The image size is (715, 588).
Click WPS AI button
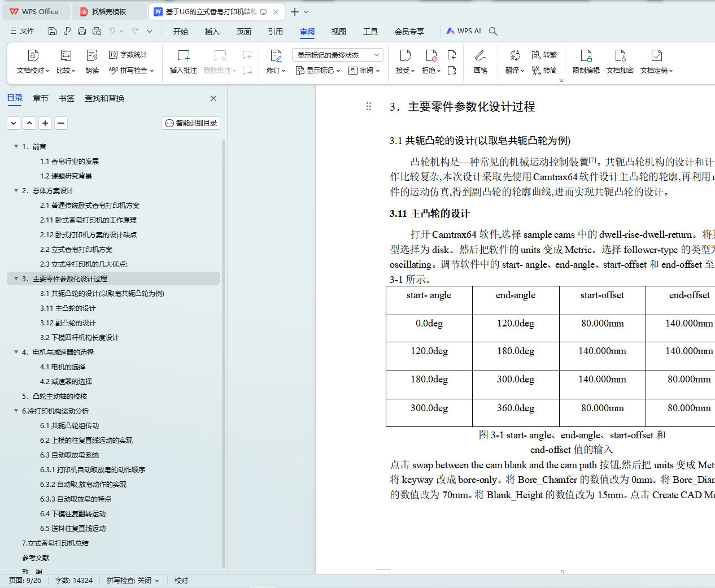point(464,31)
